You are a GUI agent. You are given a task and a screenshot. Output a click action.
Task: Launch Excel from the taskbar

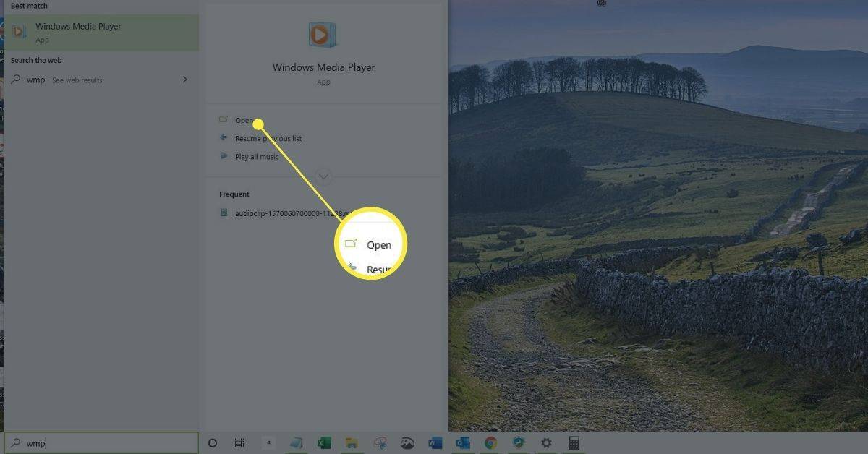click(324, 443)
